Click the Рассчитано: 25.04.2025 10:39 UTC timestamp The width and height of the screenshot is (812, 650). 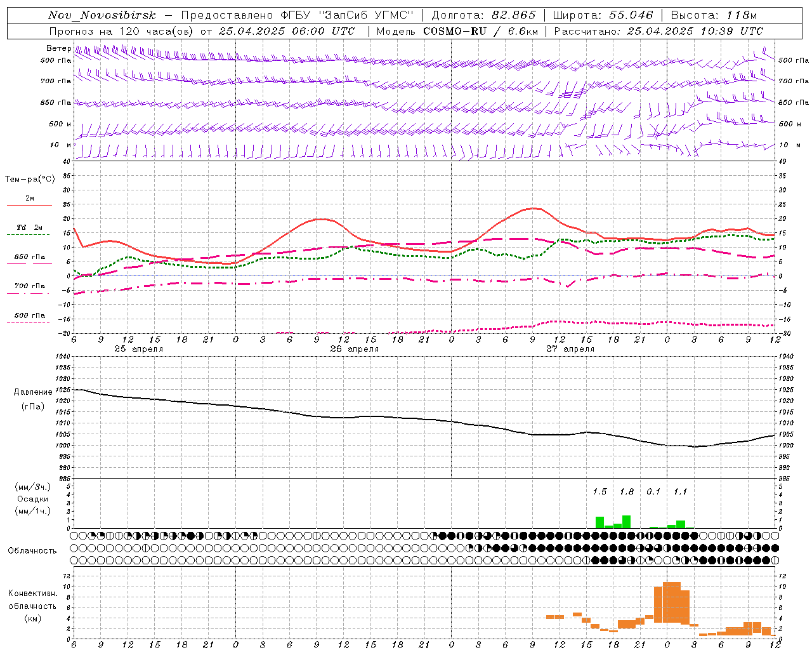[x=658, y=31]
